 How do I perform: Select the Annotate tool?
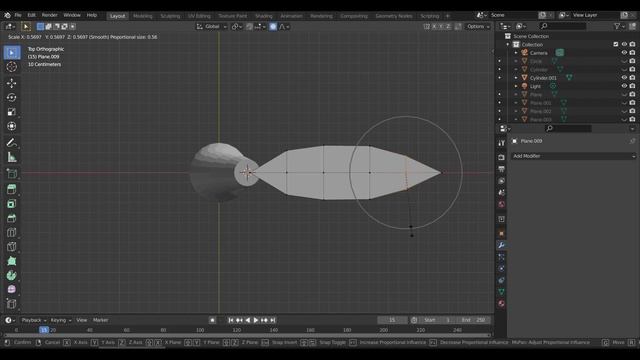point(11,143)
